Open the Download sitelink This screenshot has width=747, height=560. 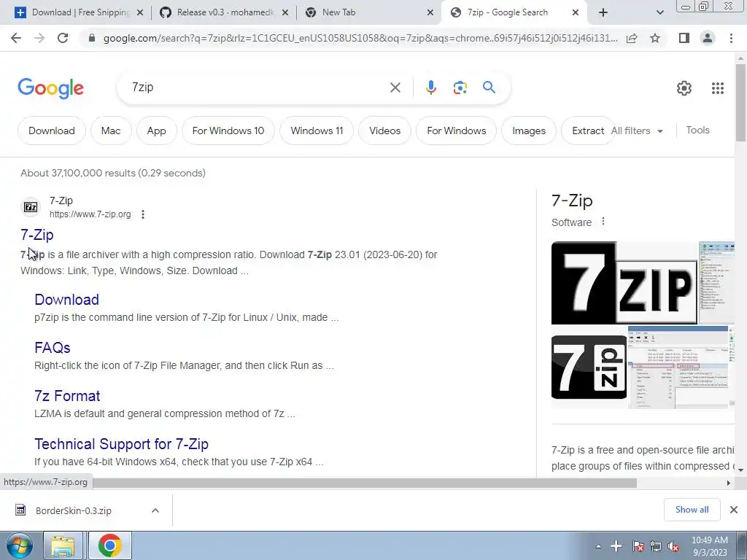point(66,300)
